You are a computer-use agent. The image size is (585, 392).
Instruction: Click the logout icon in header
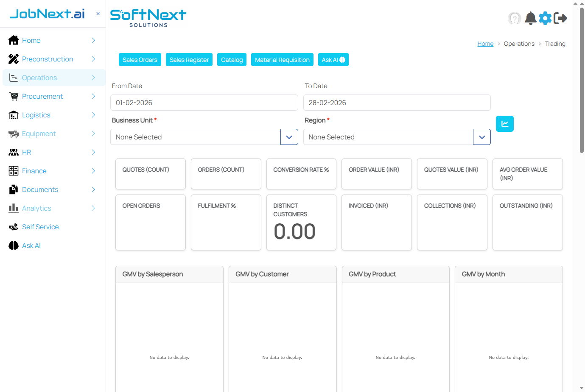pyautogui.click(x=560, y=18)
